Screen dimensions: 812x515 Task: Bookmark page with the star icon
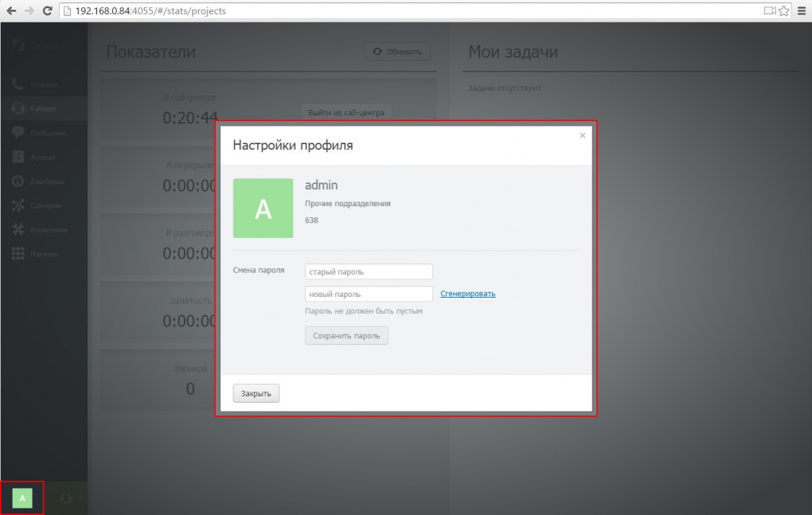coord(783,11)
